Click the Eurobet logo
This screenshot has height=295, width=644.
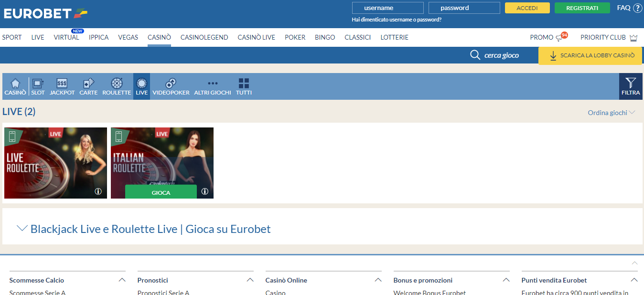coord(45,13)
